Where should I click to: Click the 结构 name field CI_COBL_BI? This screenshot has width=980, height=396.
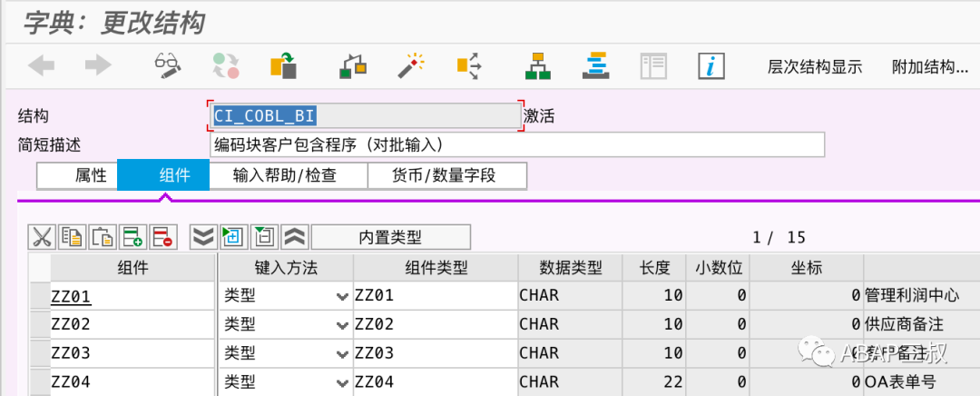coord(365,115)
